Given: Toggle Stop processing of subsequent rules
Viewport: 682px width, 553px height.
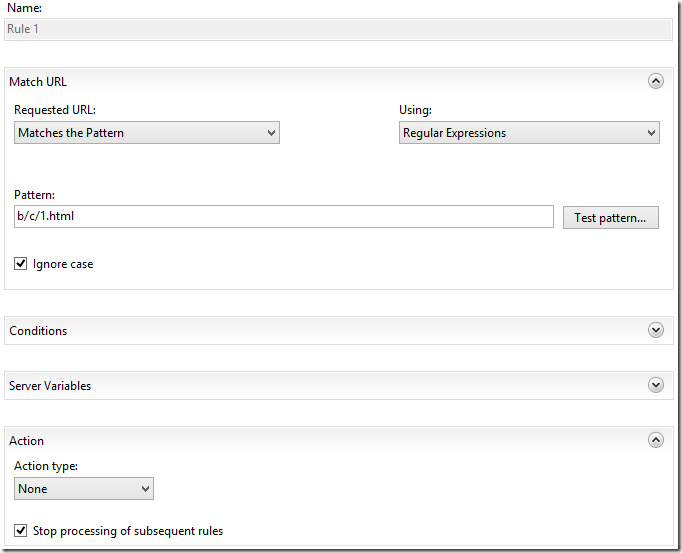Looking at the screenshot, I should (21, 531).
